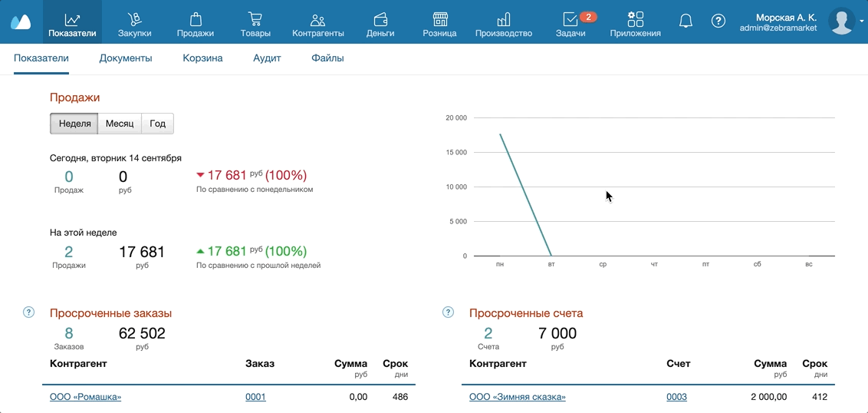The width and height of the screenshot is (868, 413).
Task: Switch to the Документы tab
Action: (x=126, y=58)
